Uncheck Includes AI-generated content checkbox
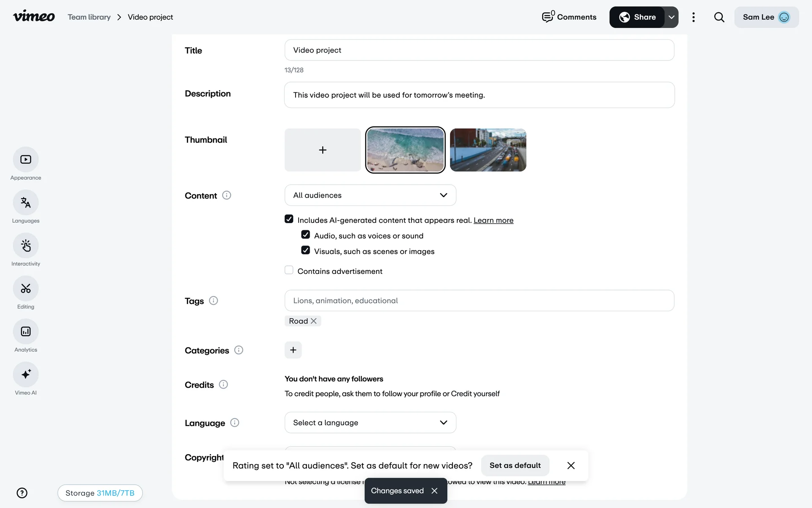This screenshot has width=812, height=508. click(x=289, y=219)
